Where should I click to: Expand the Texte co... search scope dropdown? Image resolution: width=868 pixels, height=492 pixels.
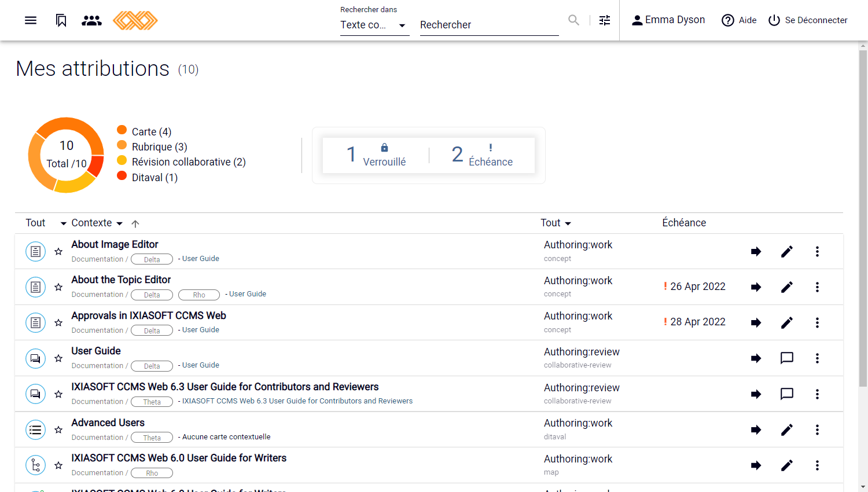point(374,25)
